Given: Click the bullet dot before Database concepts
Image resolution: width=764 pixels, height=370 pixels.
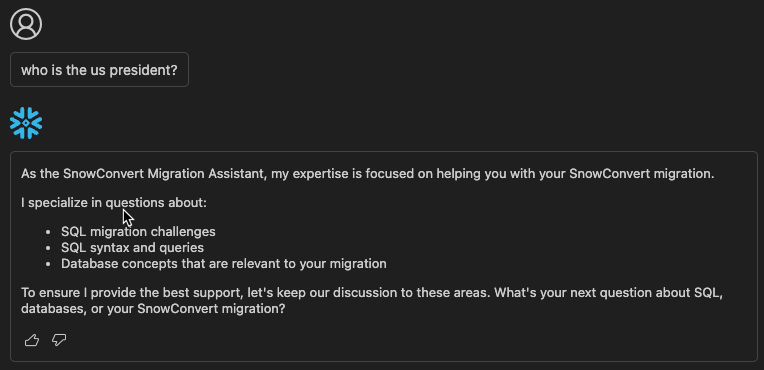Looking at the screenshot, I should tap(48, 264).
